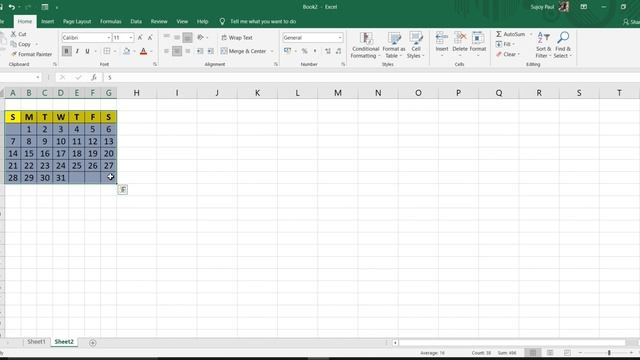Click Decrease Decimal icon
This screenshot has height=360, width=640.
click(338, 51)
